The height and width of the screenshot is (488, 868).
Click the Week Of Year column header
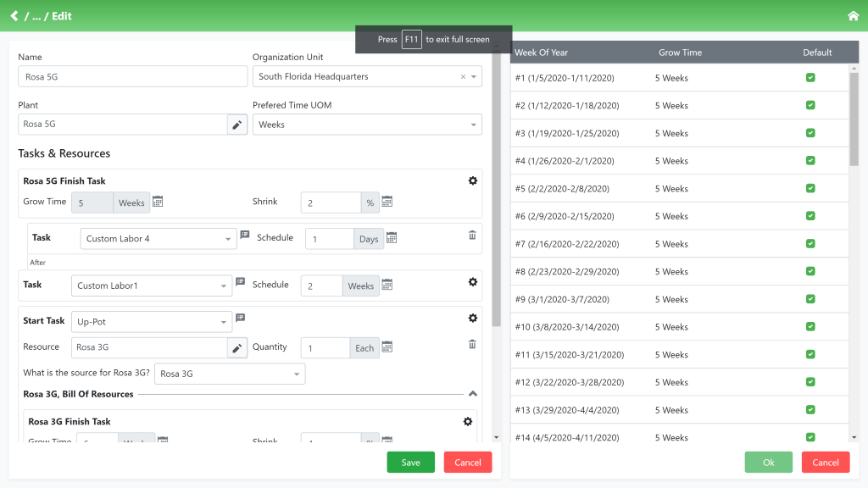542,53
